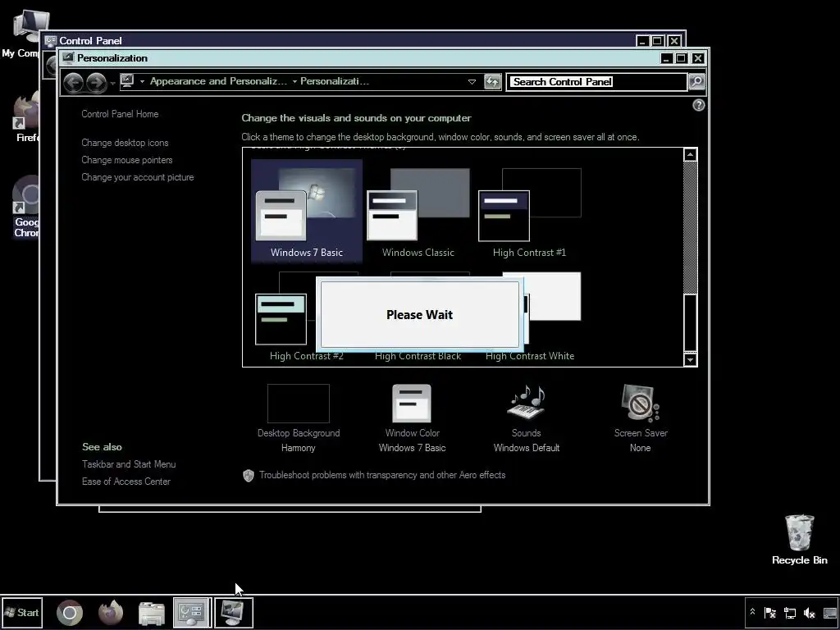Select the Firefox desktop shortcut
The height and width of the screenshot is (630, 840).
(x=27, y=116)
